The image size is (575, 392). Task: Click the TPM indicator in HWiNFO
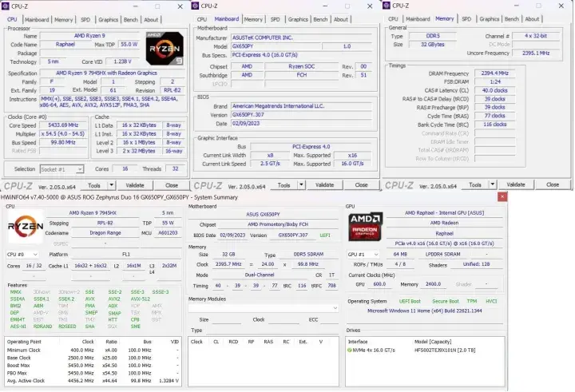click(x=472, y=301)
